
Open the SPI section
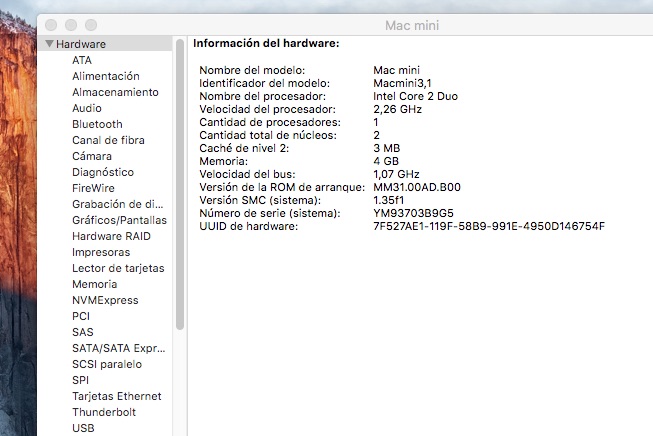click(80, 380)
